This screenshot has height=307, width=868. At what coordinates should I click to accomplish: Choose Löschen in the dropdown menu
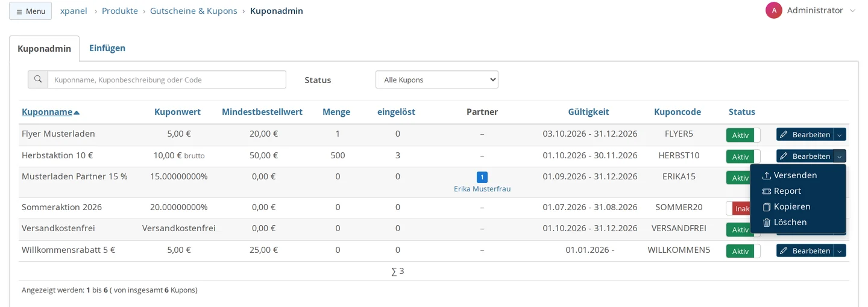784,222
